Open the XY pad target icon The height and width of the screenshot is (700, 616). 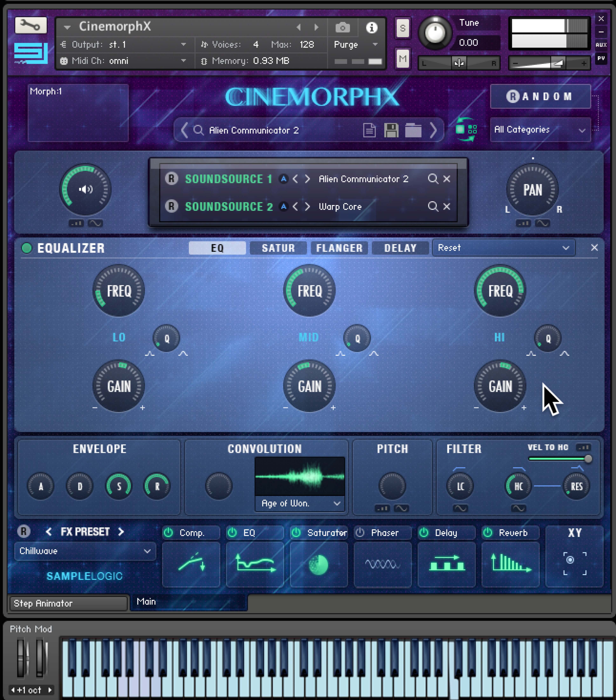tap(575, 564)
